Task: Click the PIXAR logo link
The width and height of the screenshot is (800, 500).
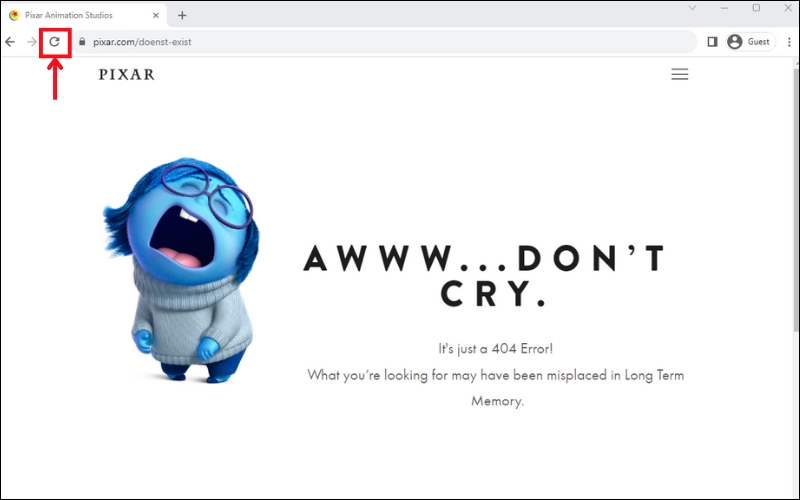Action: pyautogui.click(x=127, y=74)
